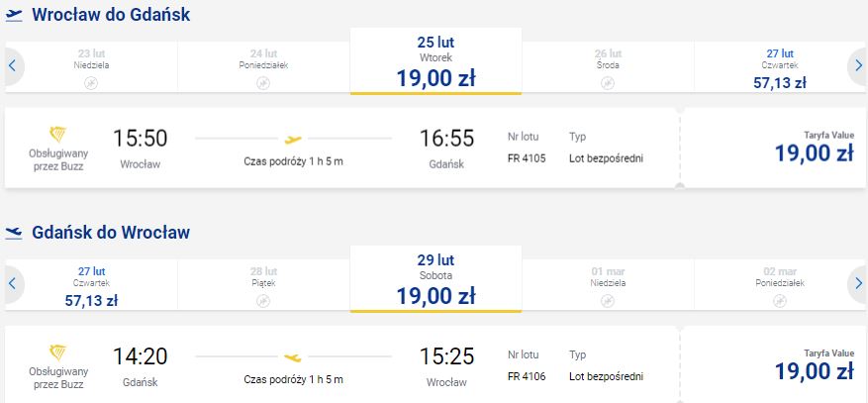The height and width of the screenshot is (403, 868).
Task: Select 27 lut Czwartek return date for 57,13 zł
Action: coord(91,286)
